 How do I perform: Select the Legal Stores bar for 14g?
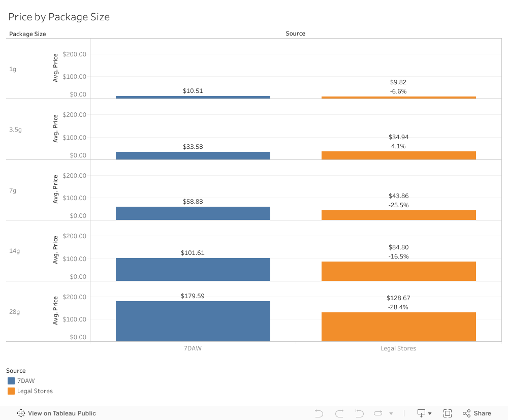pyautogui.click(x=398, y=271)
